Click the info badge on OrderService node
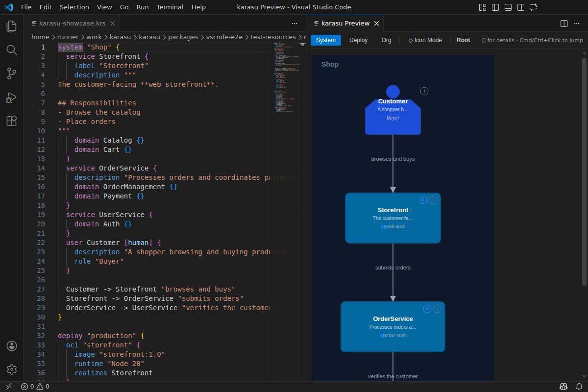The height and width of the screenshot is (392, 588). [437, 309]
